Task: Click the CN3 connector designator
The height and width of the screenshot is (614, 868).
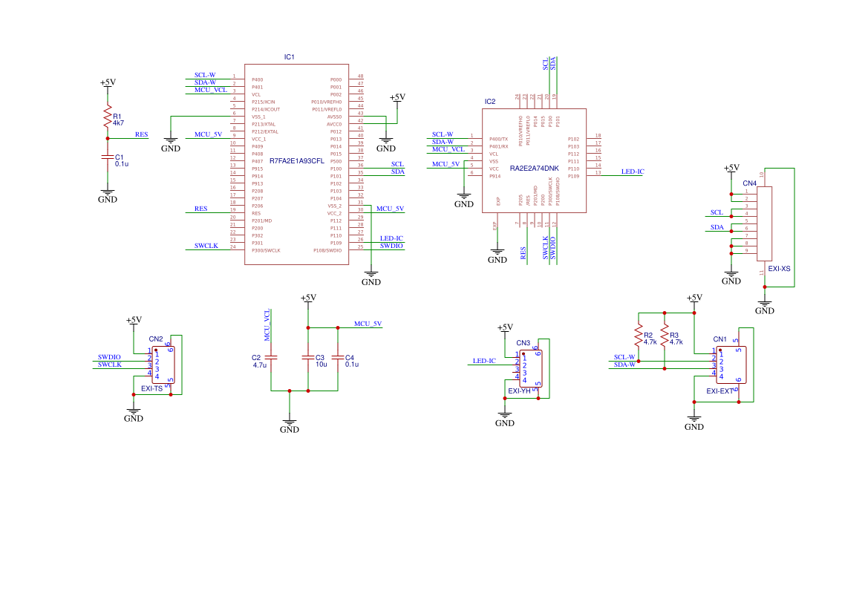Action: tap(523, 343)
